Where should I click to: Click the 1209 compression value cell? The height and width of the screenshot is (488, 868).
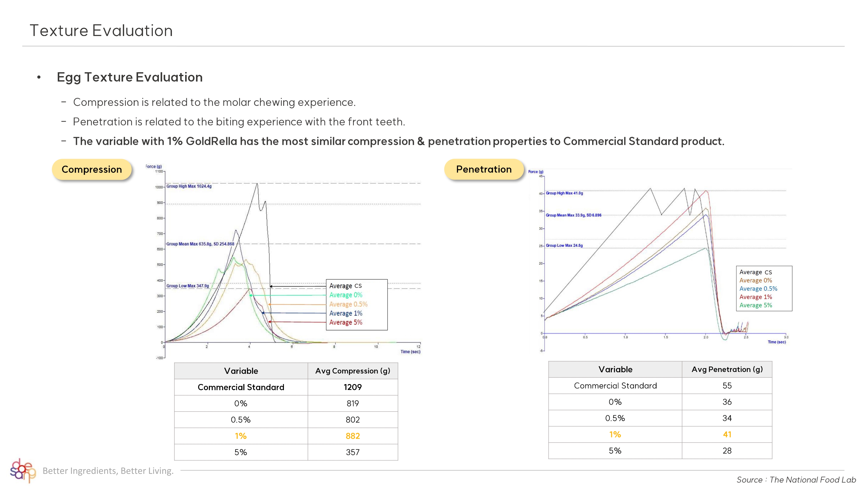click(x=352, y=387)
